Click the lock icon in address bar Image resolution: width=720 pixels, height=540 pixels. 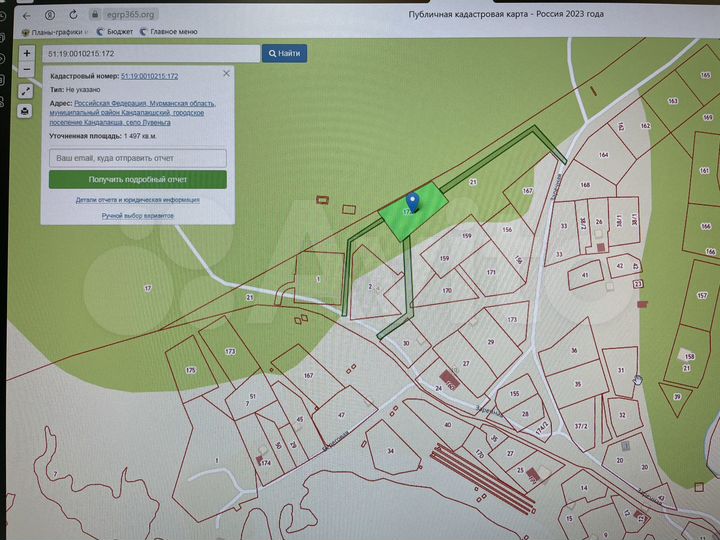(x=96, y=15)
